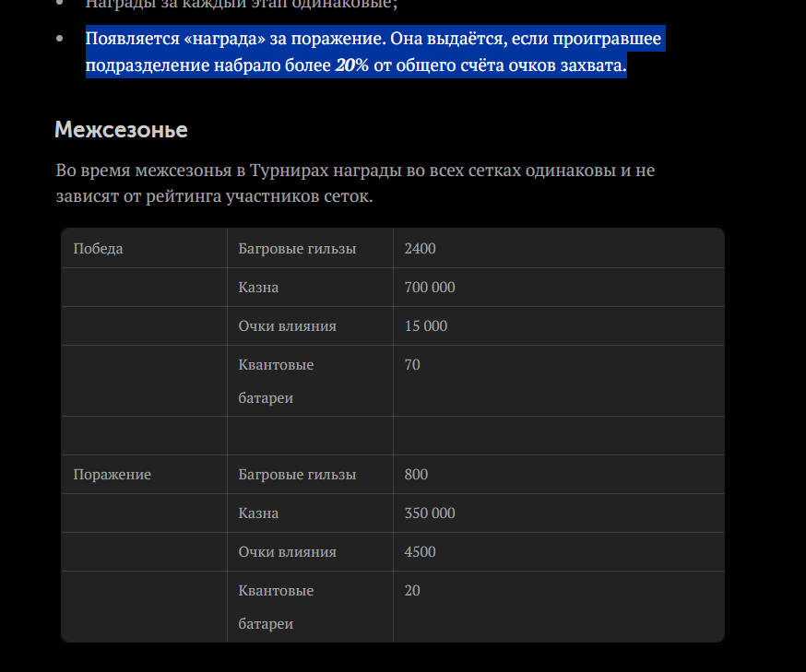Click the "15 000" Очки влияния value
806x672 pixels.
[425, 326]
